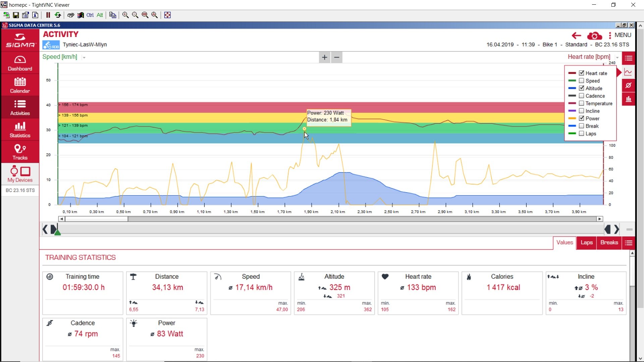Select BC 23.16 STS device

click(x=20, y=190)
